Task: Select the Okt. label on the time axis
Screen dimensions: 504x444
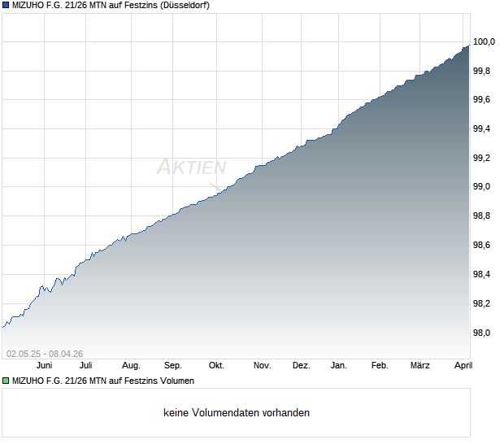Action: click(216, 366)
